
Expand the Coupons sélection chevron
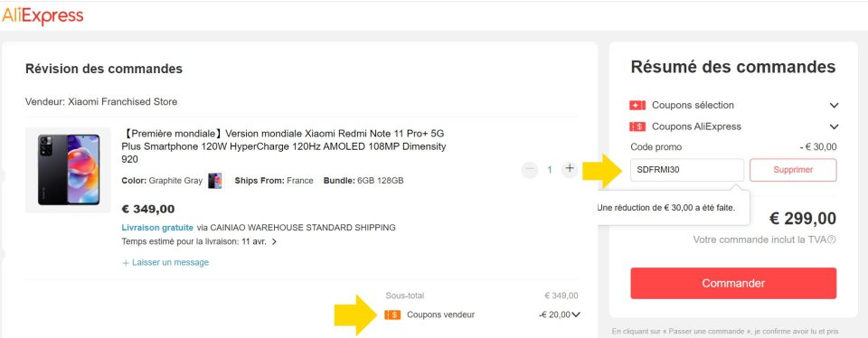pyautogui.click(x=835, y=105)
